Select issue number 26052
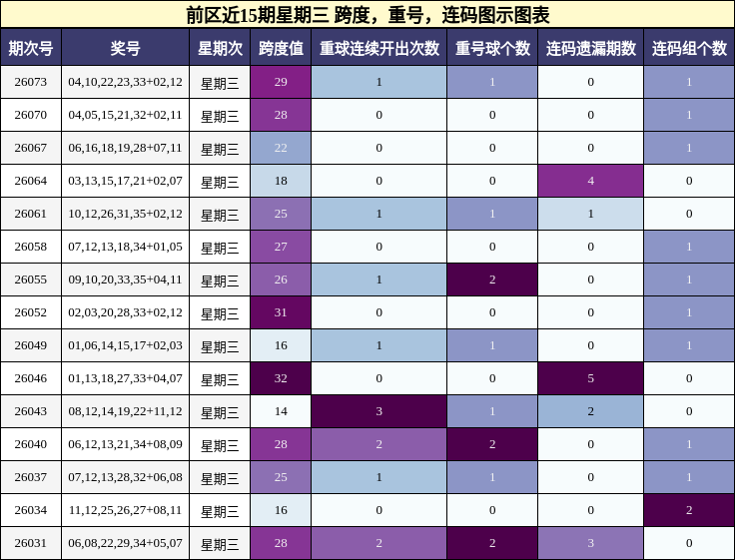Viewport: 735px width, 560px height. click(31, 312)
